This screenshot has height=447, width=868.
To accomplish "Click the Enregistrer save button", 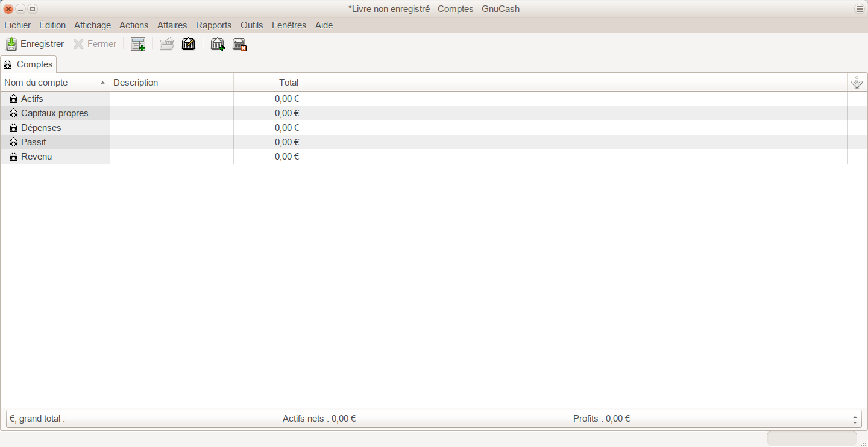I will tap(35, 44).
